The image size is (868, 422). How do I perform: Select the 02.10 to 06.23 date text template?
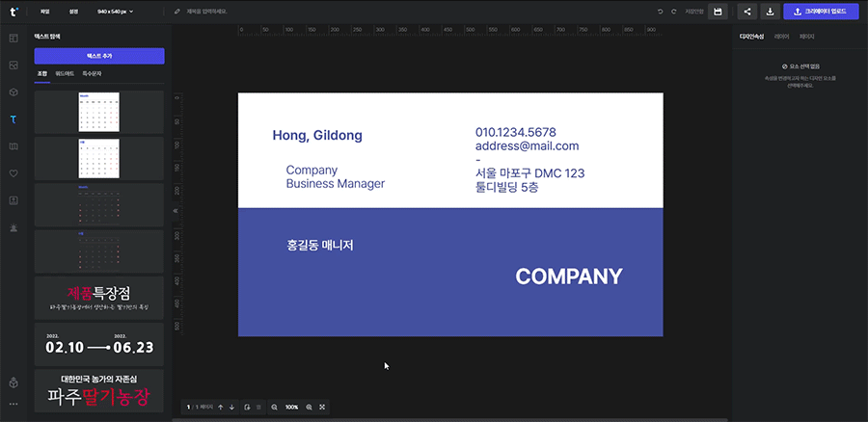coord(98,344)
